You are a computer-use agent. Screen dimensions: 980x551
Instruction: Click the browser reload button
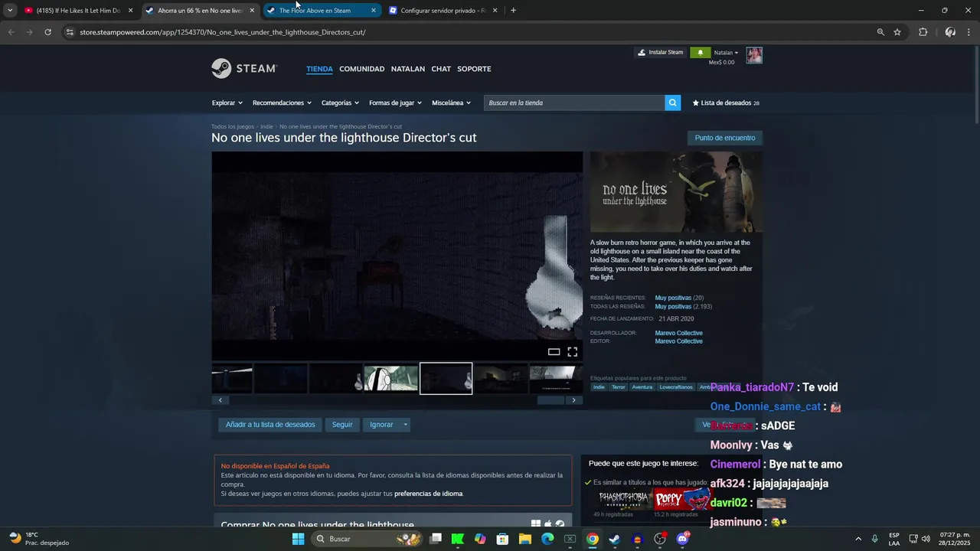pos(47,32)
